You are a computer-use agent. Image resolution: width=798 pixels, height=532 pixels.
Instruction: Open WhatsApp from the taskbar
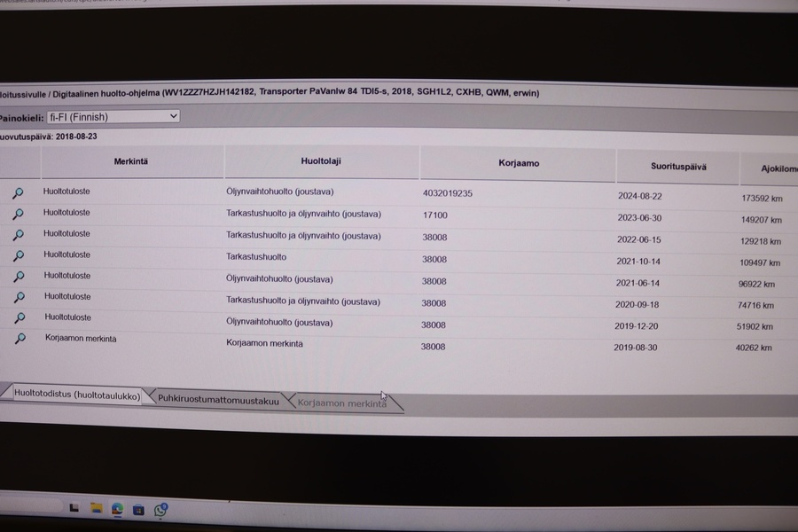click(x=160, y=510)
